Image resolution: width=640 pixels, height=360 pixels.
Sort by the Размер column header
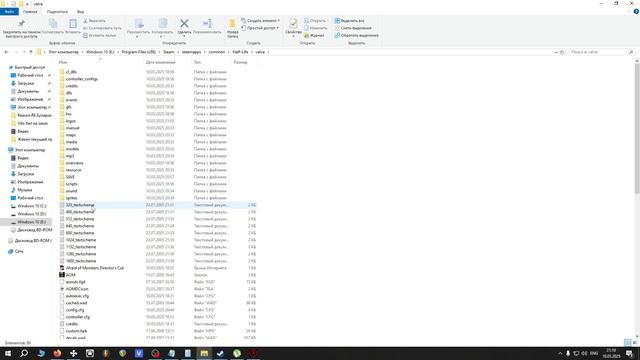click(240, 62)
